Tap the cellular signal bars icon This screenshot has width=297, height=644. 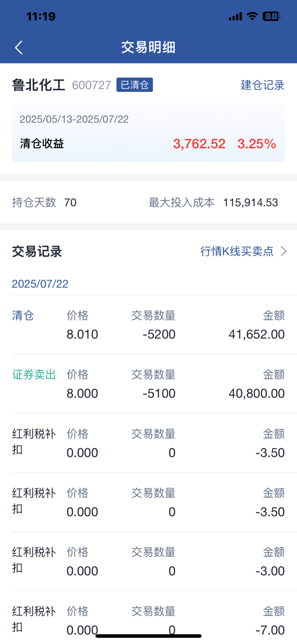pos(235,16)
